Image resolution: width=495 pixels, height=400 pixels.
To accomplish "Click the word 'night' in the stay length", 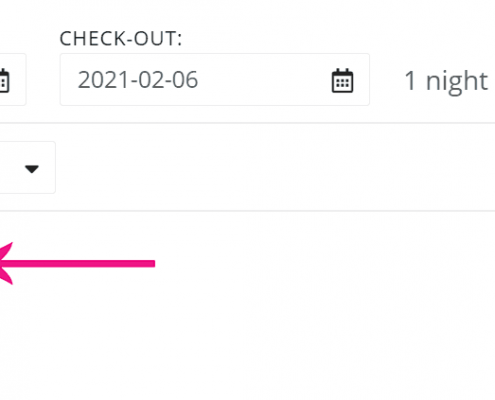I will [x=457, y=82].
